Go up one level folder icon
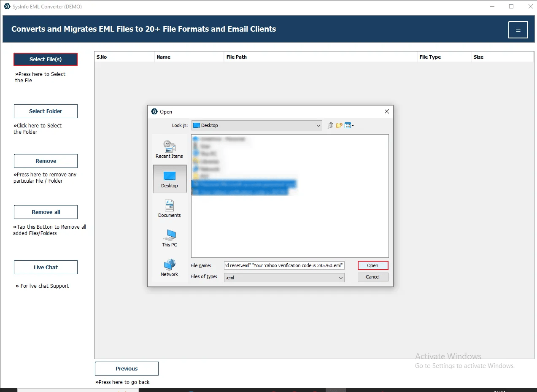The image size is (537, 392). coord(330,125)
